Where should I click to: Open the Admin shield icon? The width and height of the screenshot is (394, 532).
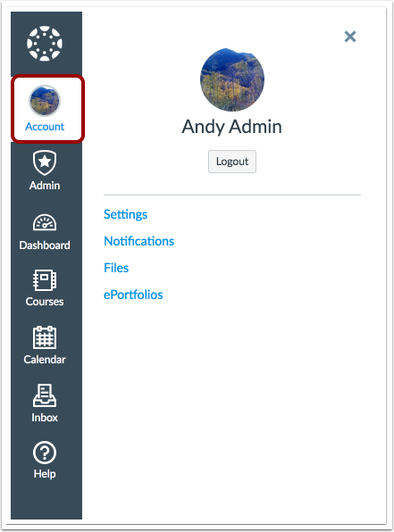45,162
